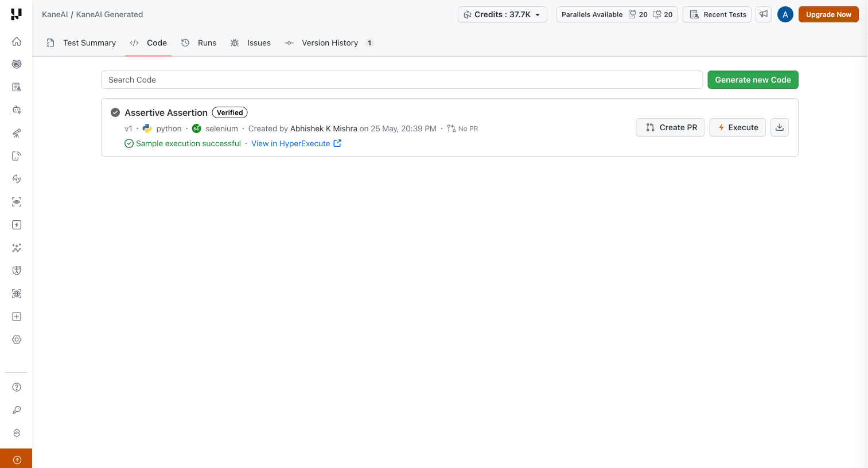Open the plus square icon in sidebar
The height and width of the screenshot is (468, 868).
[x=17, y=317]
